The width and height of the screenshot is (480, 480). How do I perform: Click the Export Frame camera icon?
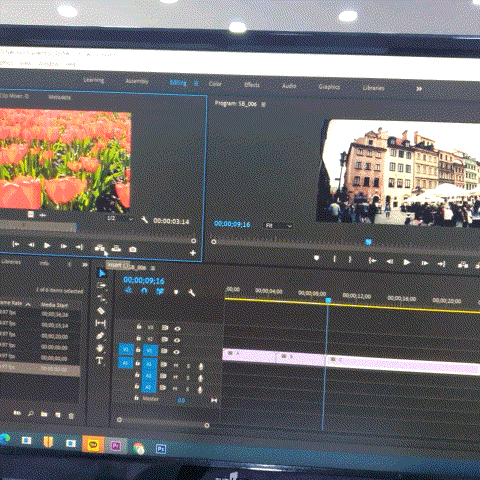click(x=133, y=249)
